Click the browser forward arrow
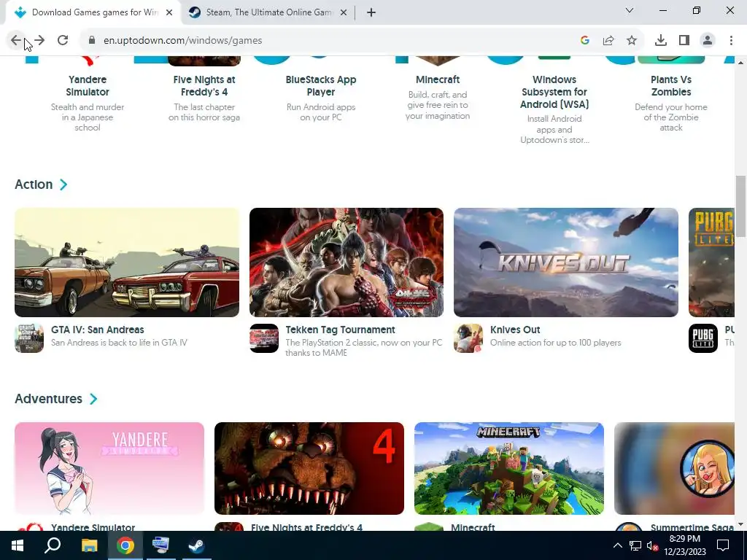This screenshot has height=560, width=747. 39,41
